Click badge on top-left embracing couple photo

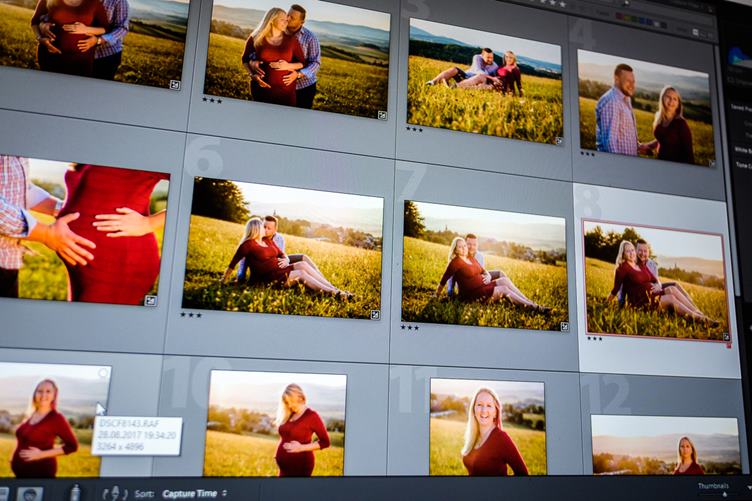click(x=175, y=85)
